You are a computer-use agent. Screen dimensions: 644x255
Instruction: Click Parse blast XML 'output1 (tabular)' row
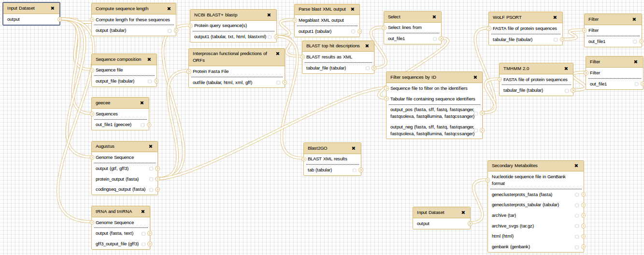327,31
